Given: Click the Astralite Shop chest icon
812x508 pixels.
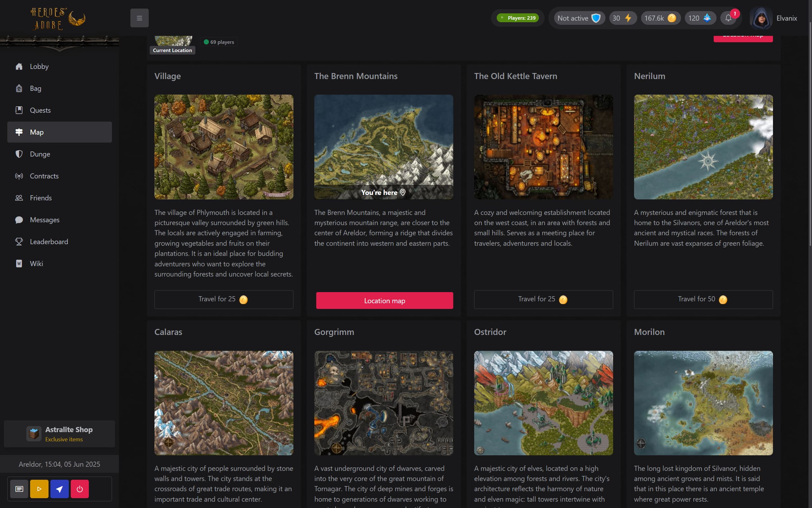Looking at the screenshot, I should [x=34, y=433].
